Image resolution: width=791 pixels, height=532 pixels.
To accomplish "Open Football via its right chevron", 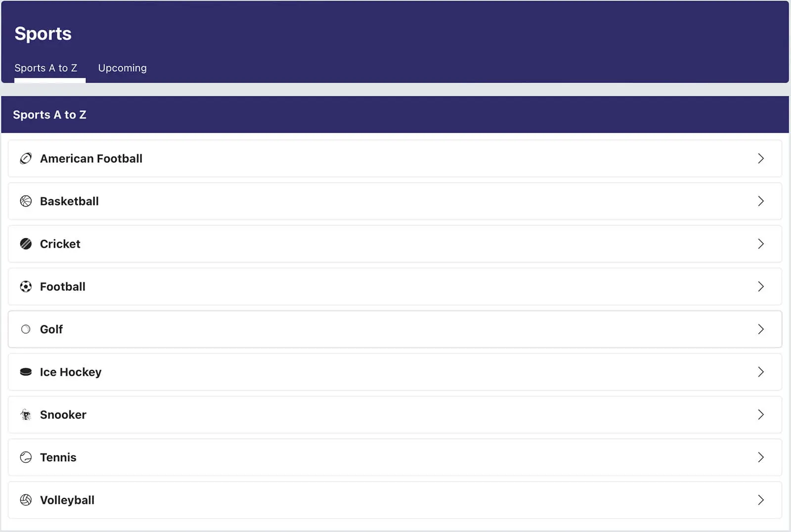I will point(761,287).
